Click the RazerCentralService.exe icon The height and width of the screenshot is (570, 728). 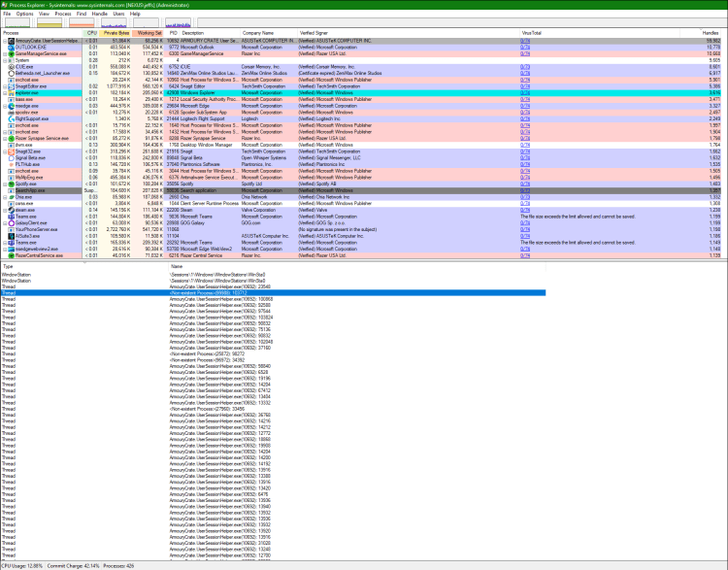point(11,255)
